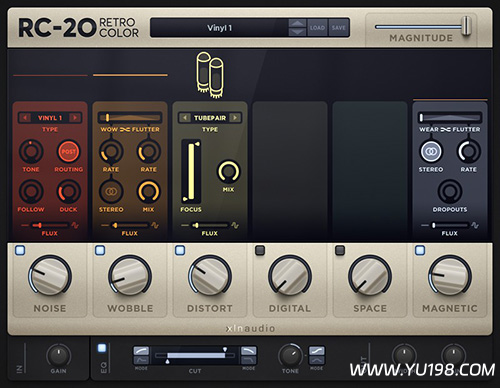
Task: Select the low cut lower MODE button
Action: click(141, 360)
